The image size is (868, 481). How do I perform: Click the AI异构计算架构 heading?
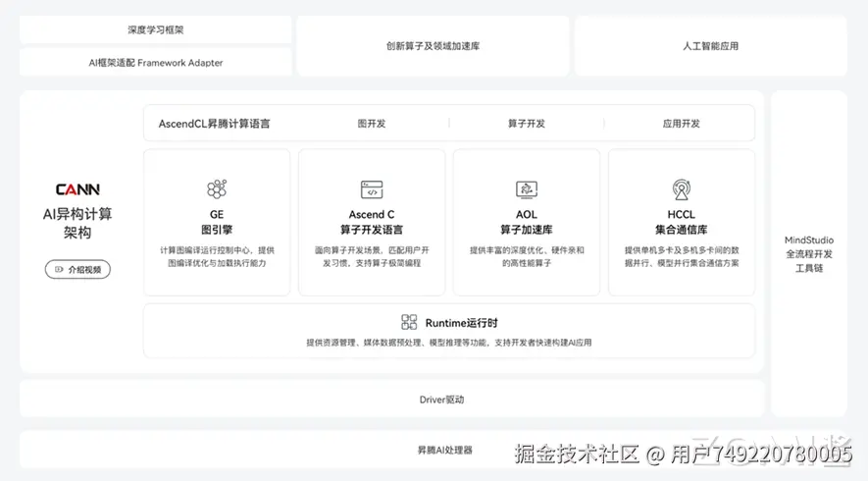click(x=77, y=223)
